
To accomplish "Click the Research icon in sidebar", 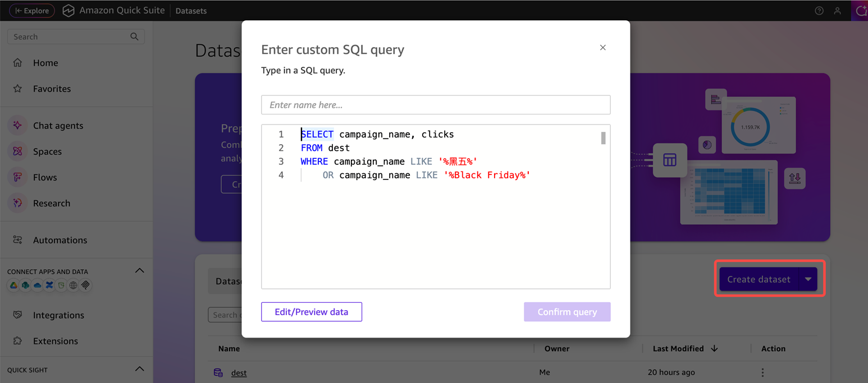I will pos(18,203).
